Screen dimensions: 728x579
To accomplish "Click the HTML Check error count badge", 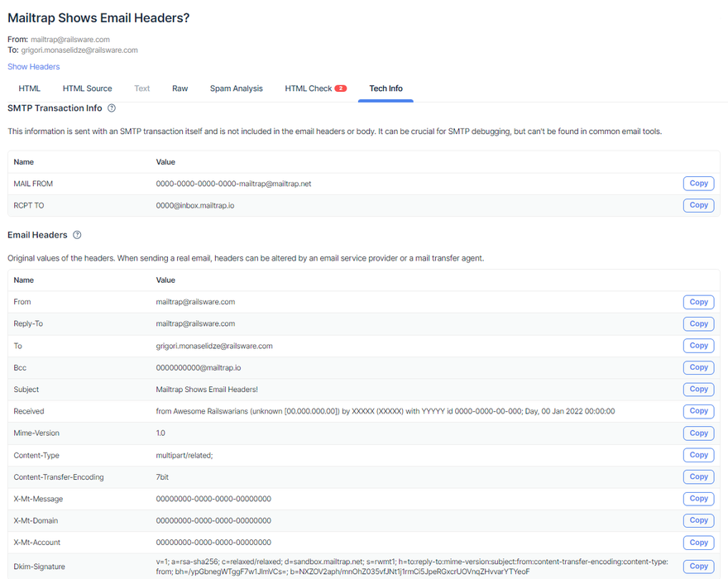I will (341, 89).
